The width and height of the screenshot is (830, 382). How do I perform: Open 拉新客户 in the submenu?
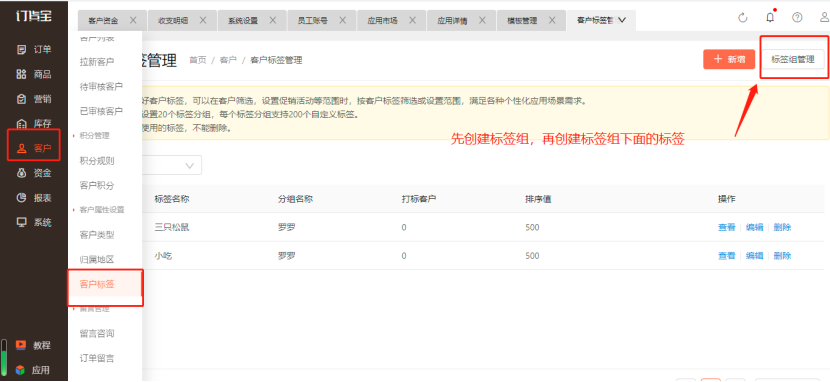click(x=97, y=62)
